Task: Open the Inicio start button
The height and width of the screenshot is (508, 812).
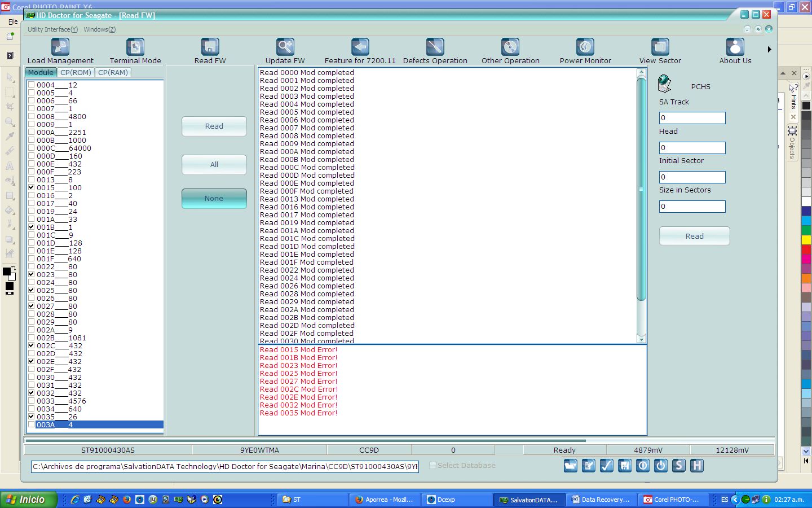Action: pyautogui.click(x=29, y=500)
